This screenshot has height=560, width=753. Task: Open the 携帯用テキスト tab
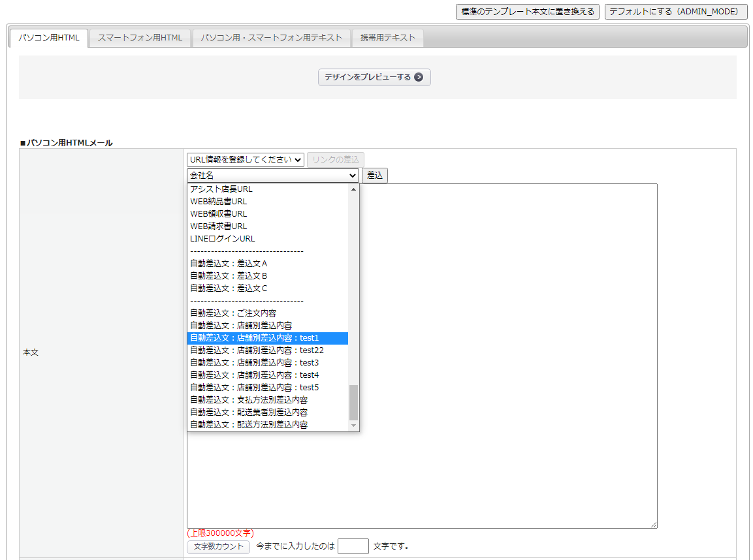388,38
